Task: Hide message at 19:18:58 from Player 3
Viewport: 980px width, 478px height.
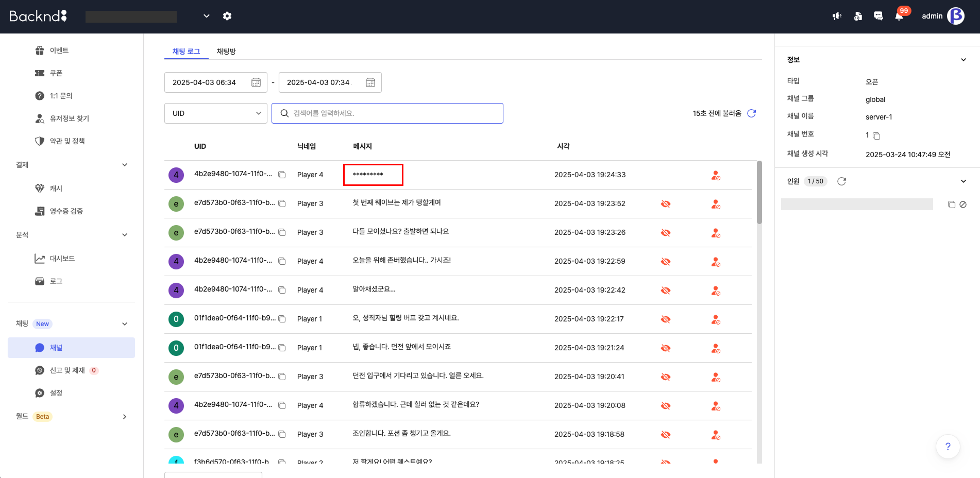Action: coord(666,435)
